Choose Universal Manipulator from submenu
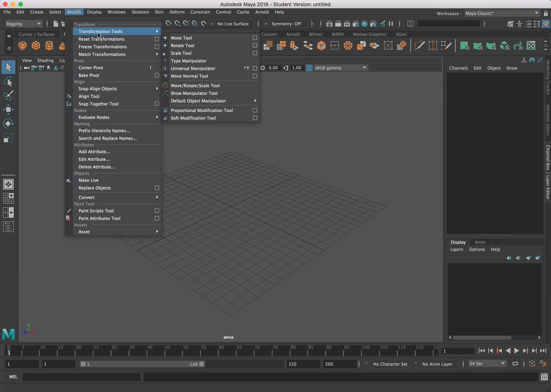The width and height of the screenshot is (551, 392). tap(193, 68)
